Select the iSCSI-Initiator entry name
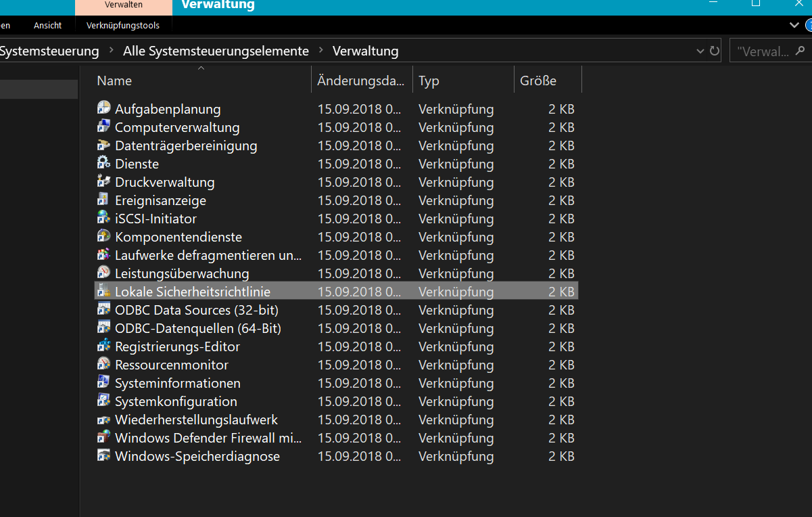812x517 pixels. click(x=156, y=219)
